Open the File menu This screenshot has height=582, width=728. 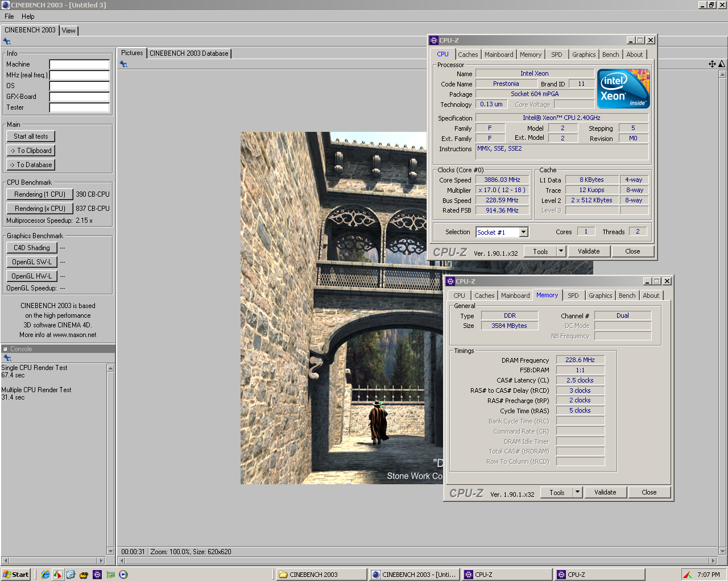click(x=9, y=16)
